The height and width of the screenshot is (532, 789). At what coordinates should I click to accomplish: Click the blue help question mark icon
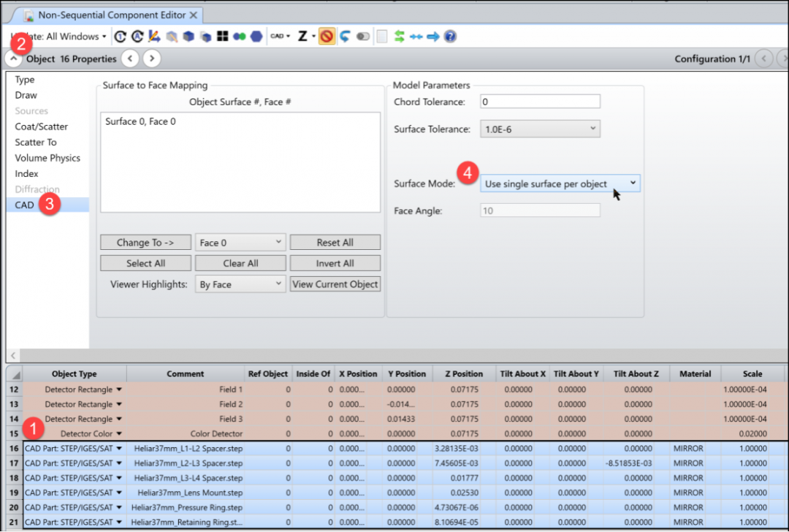[450, 37]
